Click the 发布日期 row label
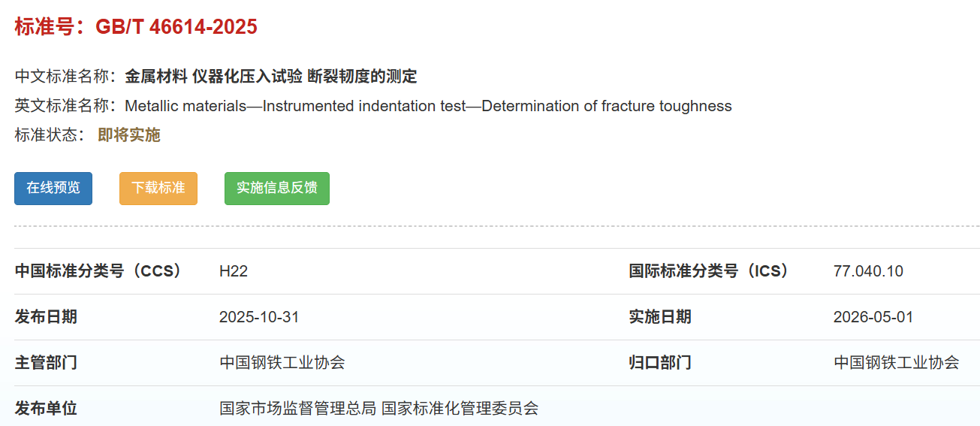Screen dimensions: 980x426 tap(46, 317)
